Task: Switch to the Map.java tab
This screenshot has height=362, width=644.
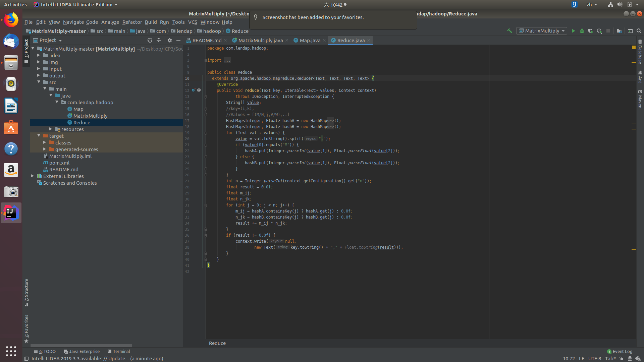Action: [x=310, y=40]
